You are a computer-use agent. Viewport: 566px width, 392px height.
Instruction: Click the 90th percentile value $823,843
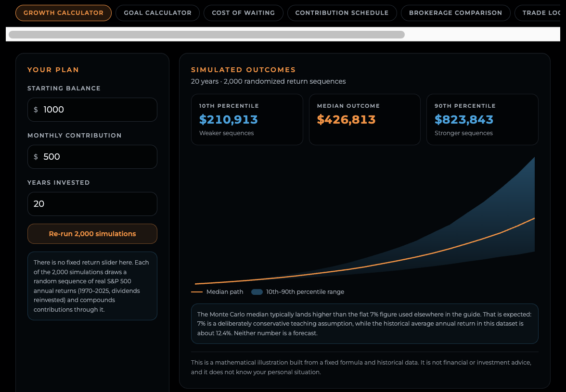pos(464,119)
